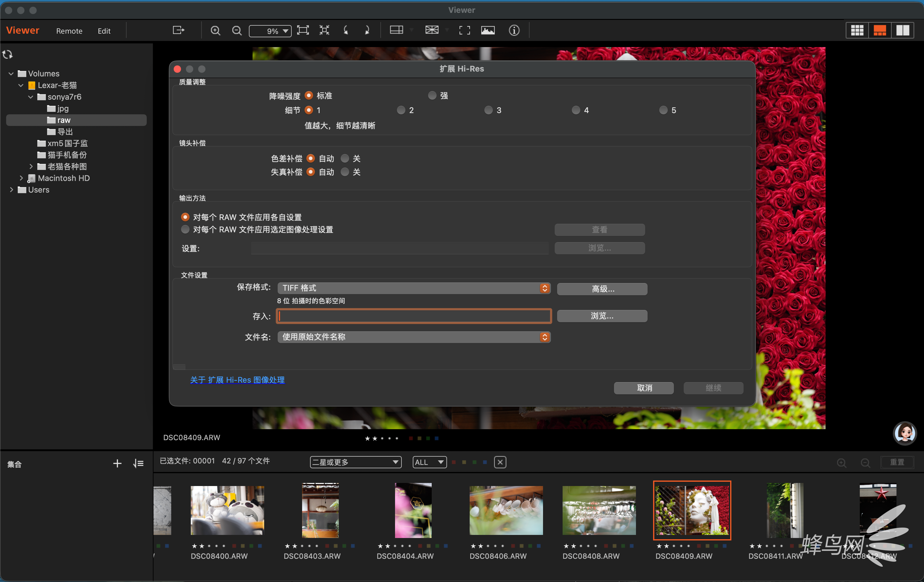Click the 取消 cancel button
924x582 pixels.
point(644,388)
